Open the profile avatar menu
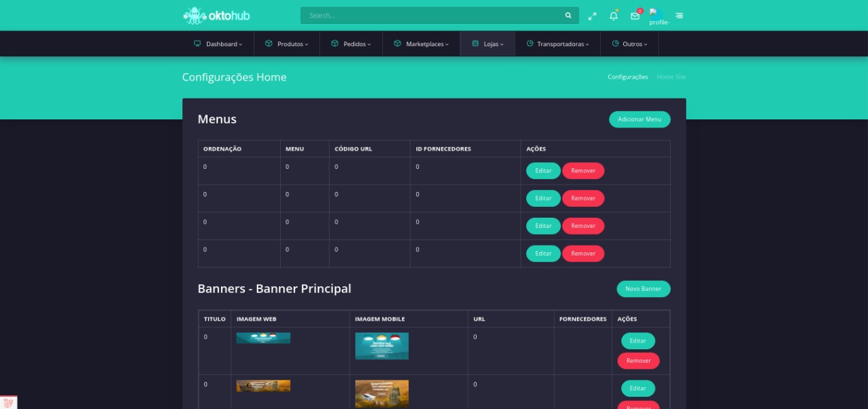Image resolution: width=868 pixels, height=409 pixels. (x=657, y=16)
